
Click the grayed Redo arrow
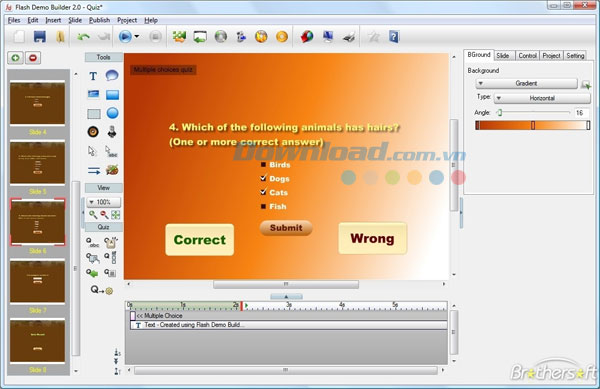(103, 37)
